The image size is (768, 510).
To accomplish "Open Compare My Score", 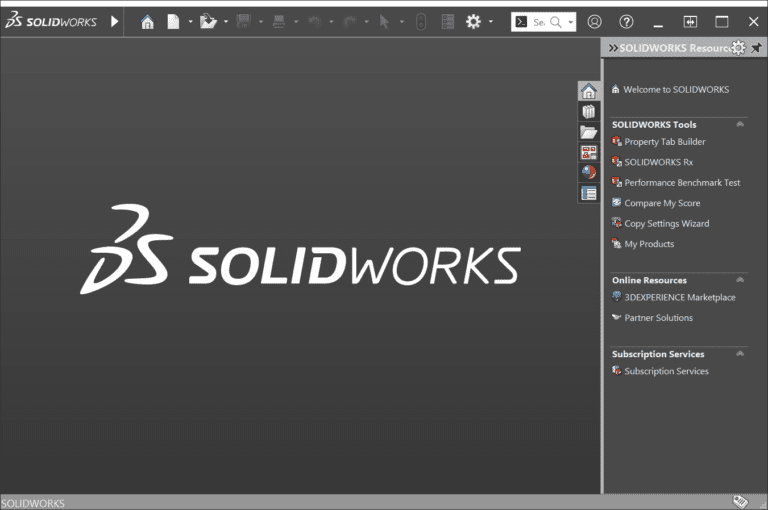I will coord(662,203).
